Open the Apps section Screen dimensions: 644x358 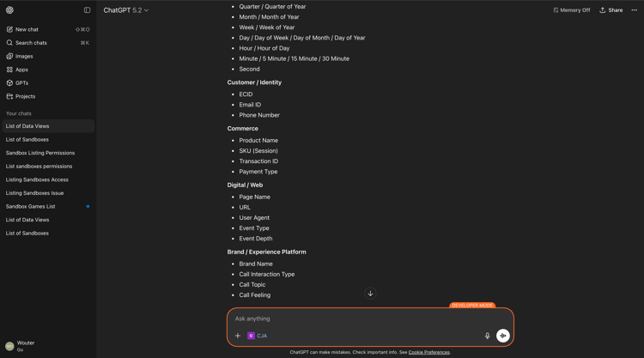tap(48, 70)
